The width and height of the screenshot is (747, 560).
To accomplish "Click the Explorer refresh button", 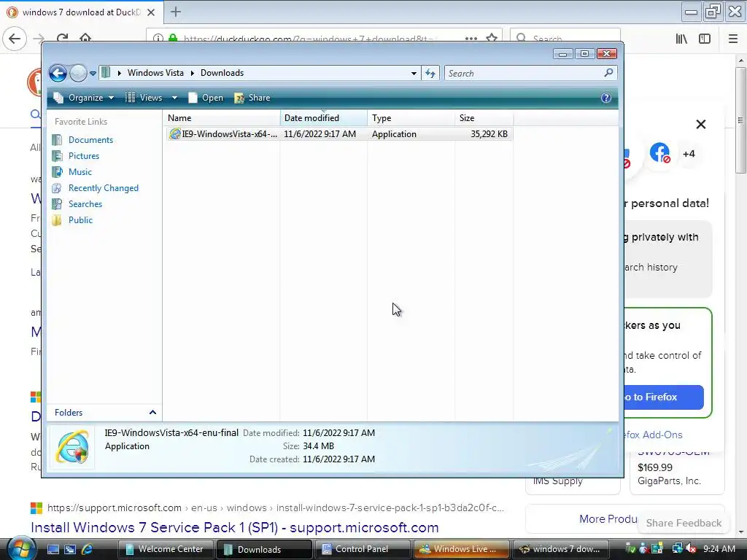I will 430,74.
